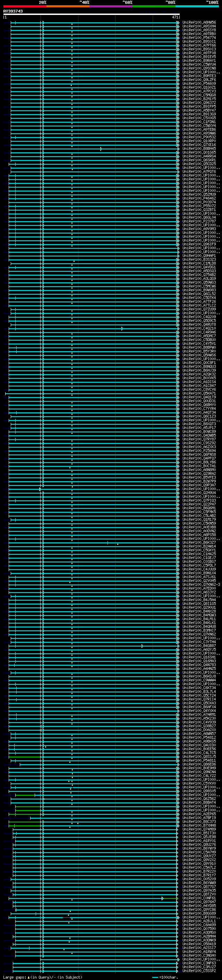Viewport: 222px width, 980px height.
Task: Click the cyan ~100% identity color bar
Action: (197, 6)
